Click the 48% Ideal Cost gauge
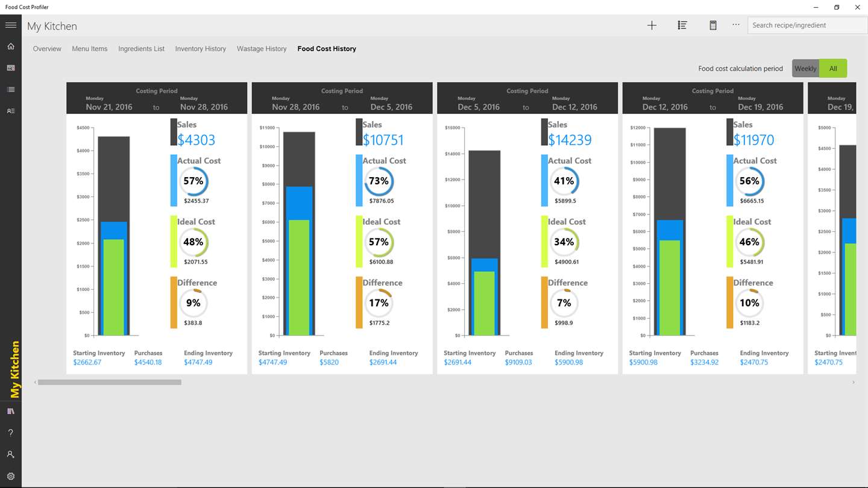 193,242
